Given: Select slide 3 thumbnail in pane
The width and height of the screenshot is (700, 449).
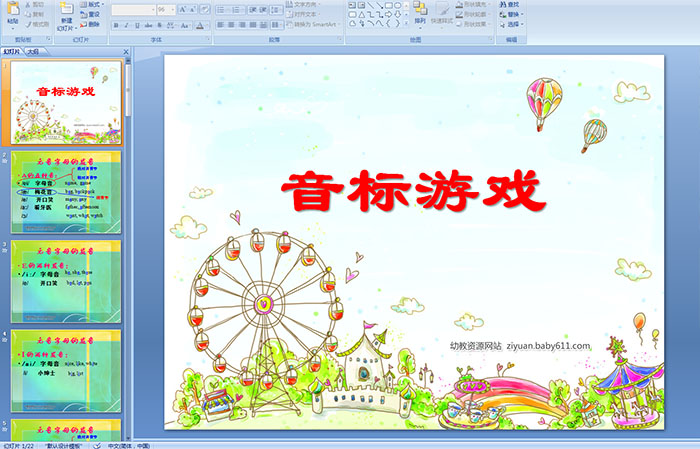Looking at the screenshot, I should 66,281.
